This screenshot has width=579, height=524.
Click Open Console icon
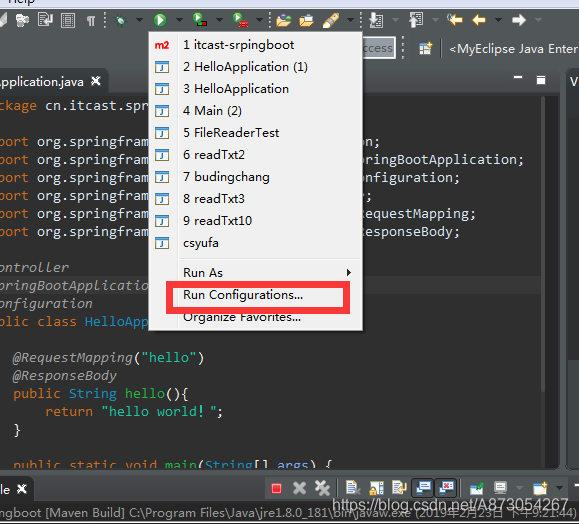540,488
